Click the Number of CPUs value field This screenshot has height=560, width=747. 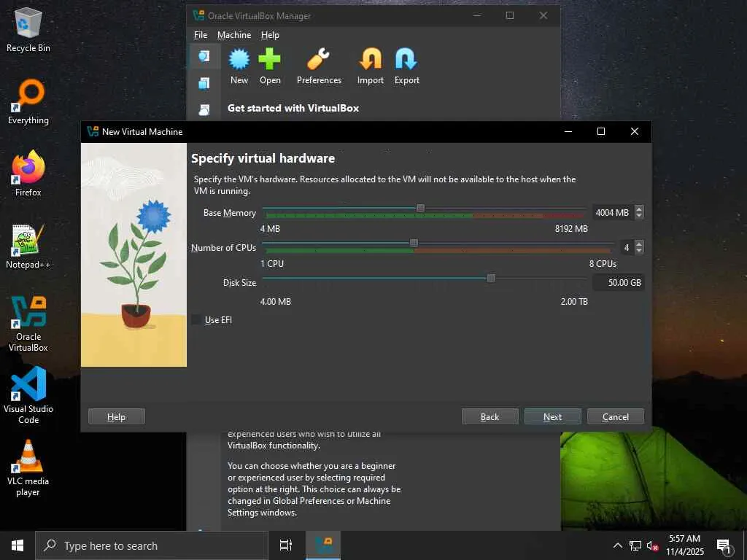click(x=627, y=247)
